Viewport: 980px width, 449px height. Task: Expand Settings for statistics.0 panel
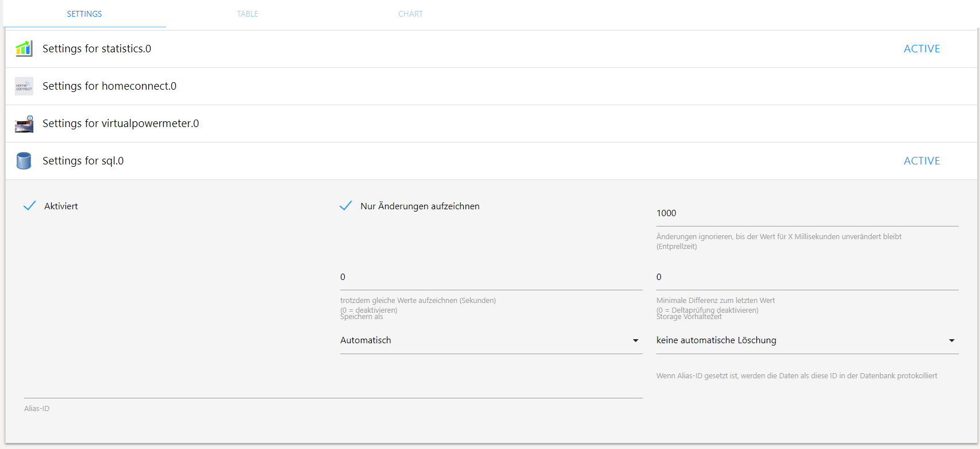coord(97,49)
